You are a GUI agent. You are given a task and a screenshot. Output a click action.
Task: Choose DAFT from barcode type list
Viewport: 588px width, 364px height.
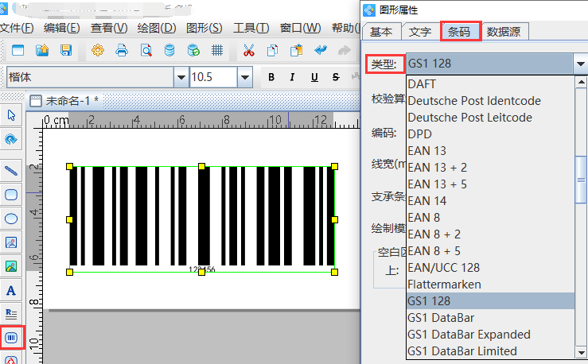click(x=490, y=84)
